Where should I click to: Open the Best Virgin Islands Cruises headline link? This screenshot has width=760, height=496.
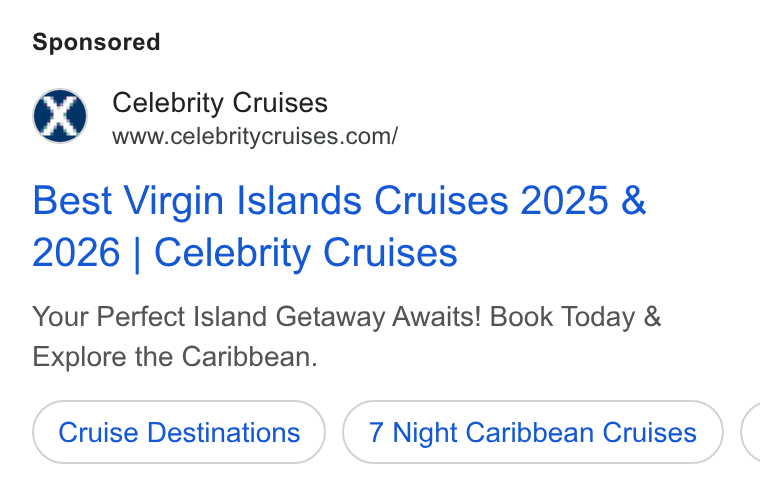(339, 226)
